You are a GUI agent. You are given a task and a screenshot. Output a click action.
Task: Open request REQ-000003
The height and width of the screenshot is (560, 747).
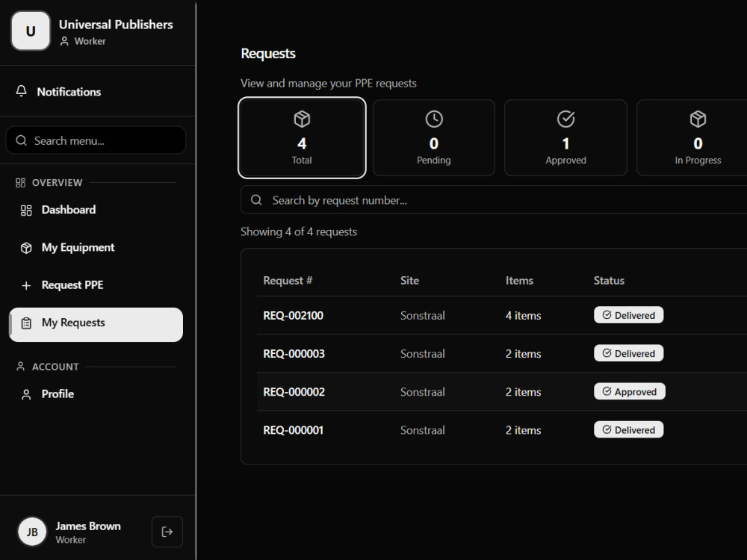coord(294,354)
